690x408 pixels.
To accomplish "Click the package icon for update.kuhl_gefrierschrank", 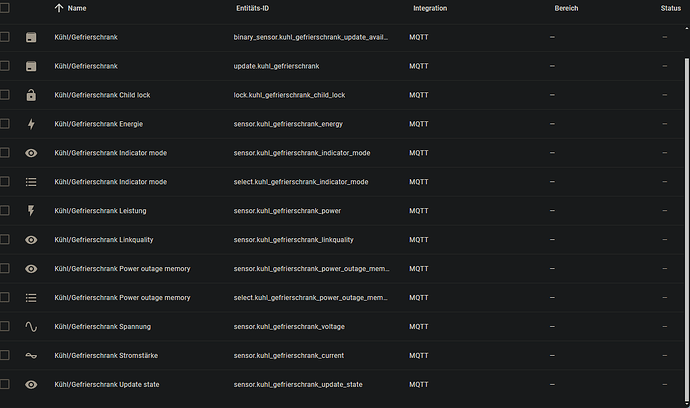I will point(31,66).
